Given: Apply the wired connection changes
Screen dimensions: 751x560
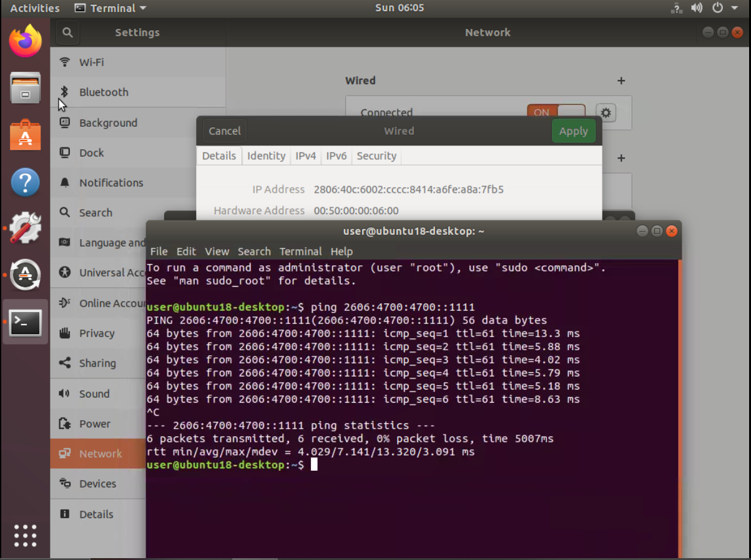Looking at the screenshot, I should (573, 130).
